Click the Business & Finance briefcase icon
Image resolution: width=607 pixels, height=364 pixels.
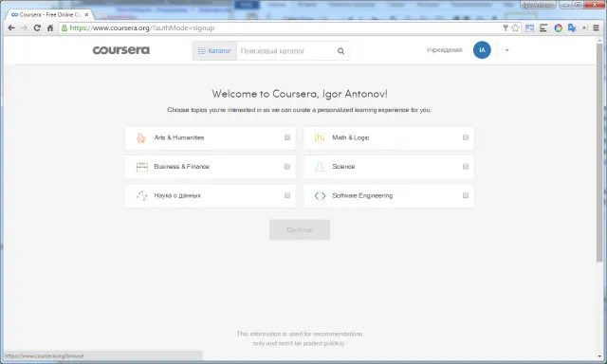coord(142,167)
